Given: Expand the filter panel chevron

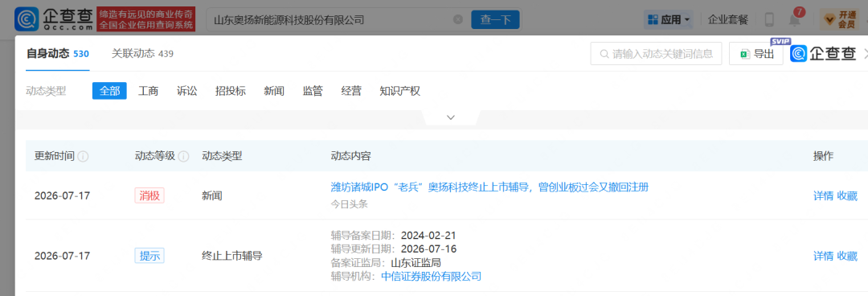Looking at the screenshot, I should pyautogui.click(x=451, y=117).
